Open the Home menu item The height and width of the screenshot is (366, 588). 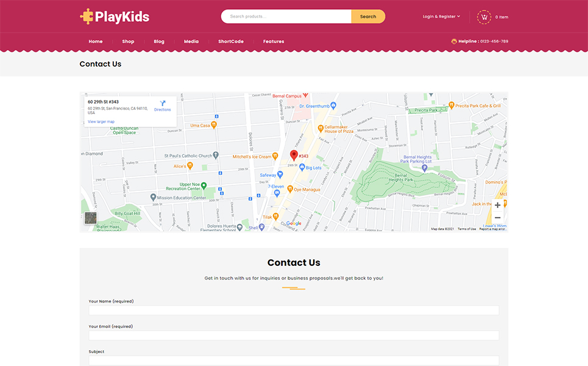(96, 41)
